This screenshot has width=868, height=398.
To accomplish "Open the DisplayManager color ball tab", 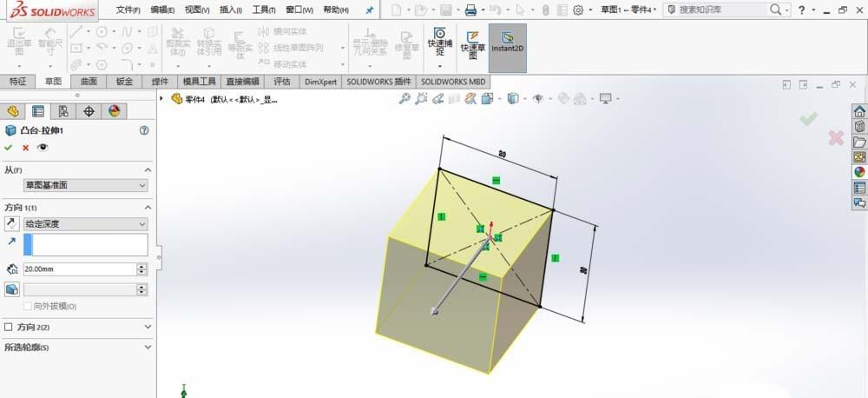I will pos(114,111).
